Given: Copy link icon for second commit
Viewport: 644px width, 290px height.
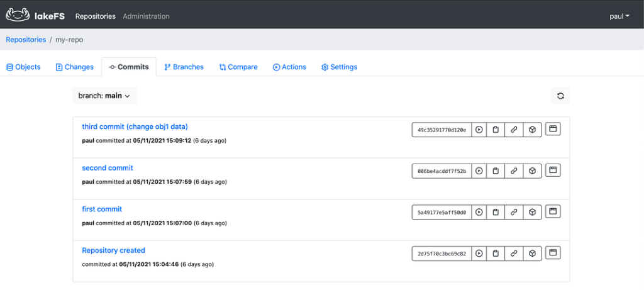Looking at the screenshot, I should click(x=514, y=171).
